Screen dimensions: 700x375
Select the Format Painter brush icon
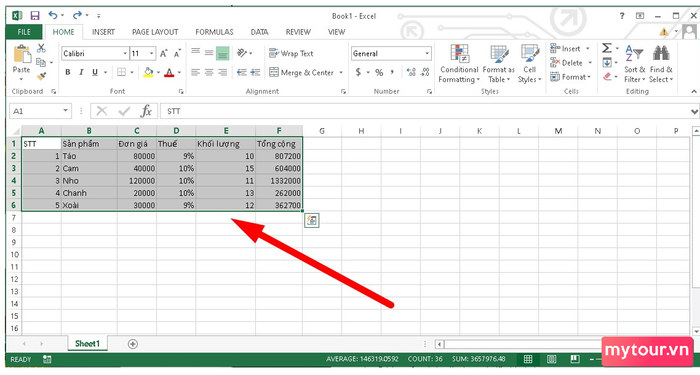tap(41, 76)
